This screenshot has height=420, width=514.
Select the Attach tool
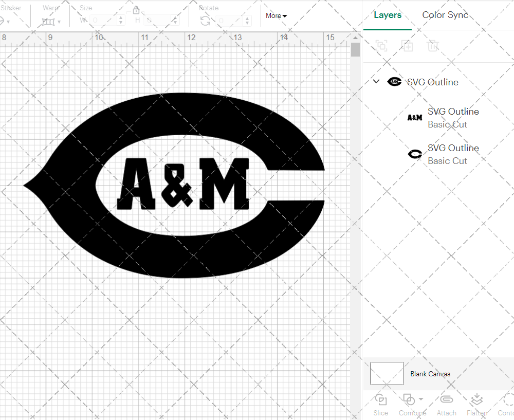coord(446,404)
